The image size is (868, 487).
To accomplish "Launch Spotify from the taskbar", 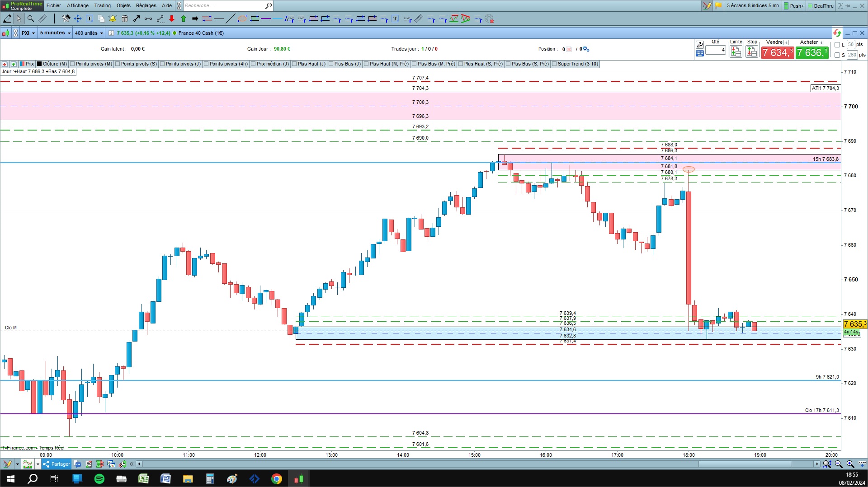I will [99, 479].
